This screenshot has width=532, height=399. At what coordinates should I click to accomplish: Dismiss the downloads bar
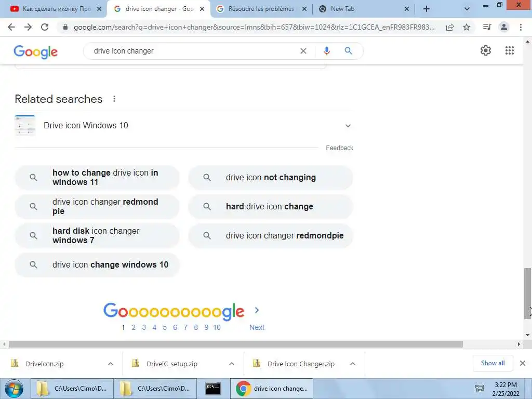(523, 363)
